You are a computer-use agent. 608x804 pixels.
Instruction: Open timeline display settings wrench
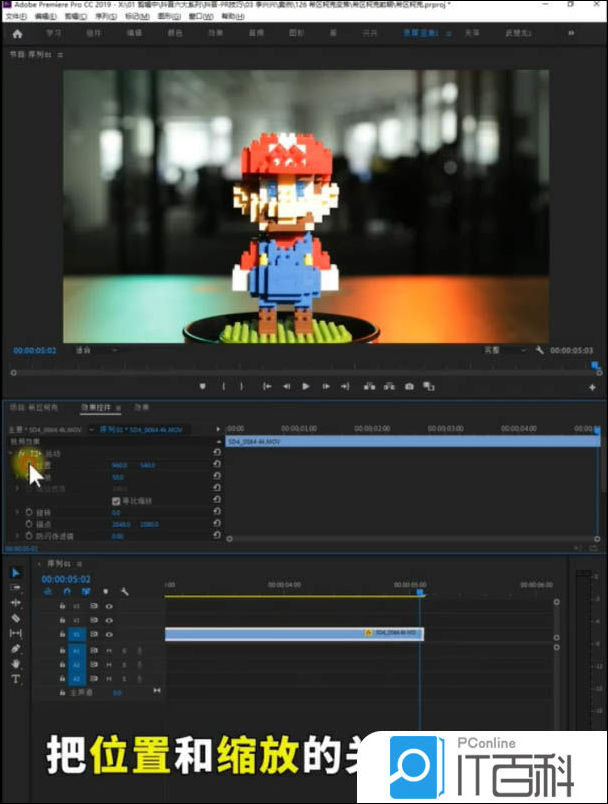[125, 591]
